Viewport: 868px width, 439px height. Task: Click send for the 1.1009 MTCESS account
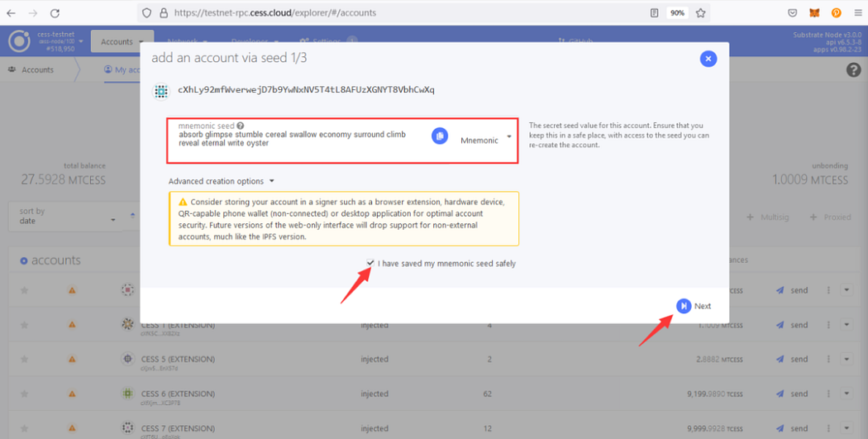792,325
